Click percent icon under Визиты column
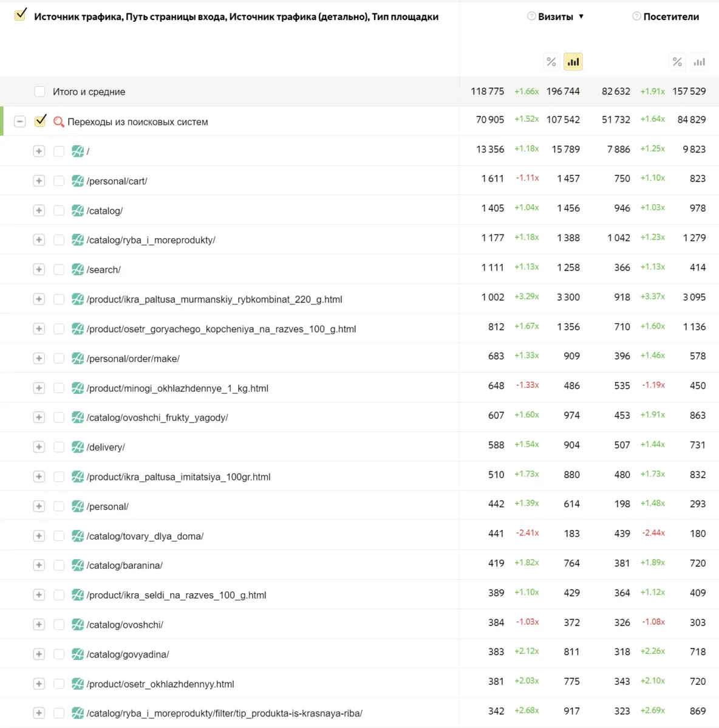 coord(551,61)
